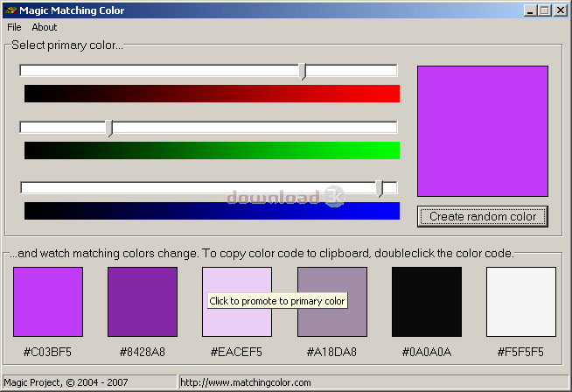This screenshot has height=392, width=572.
Task: Click the red channel slider thumb
Action: 303,71
